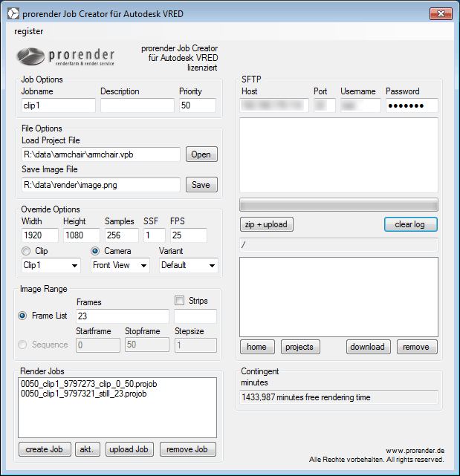Image resolution: width=460 pixels, height=476 pixels.
Task: Click the SFTP Username field
Action: 360,105
